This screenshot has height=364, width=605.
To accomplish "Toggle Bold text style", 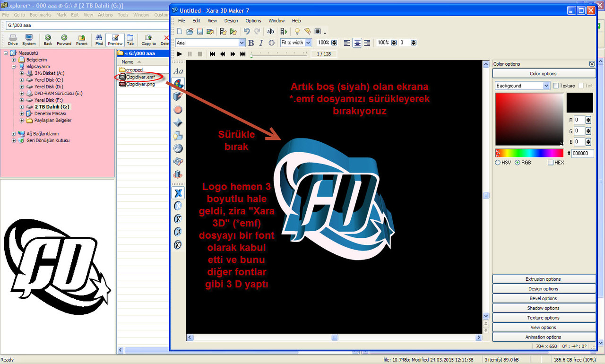I will 251,43.
